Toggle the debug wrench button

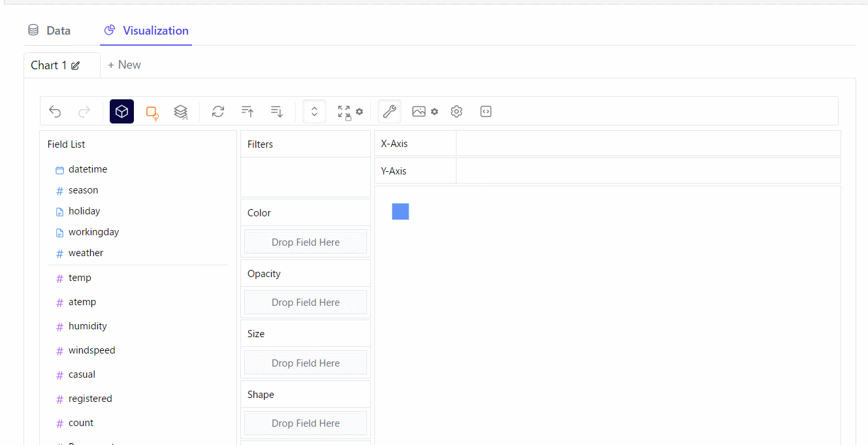pyautogui.click(x=389, y=112)
